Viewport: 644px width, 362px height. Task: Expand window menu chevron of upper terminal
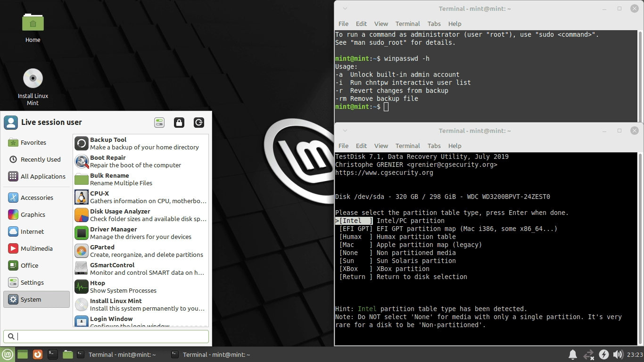345,8
